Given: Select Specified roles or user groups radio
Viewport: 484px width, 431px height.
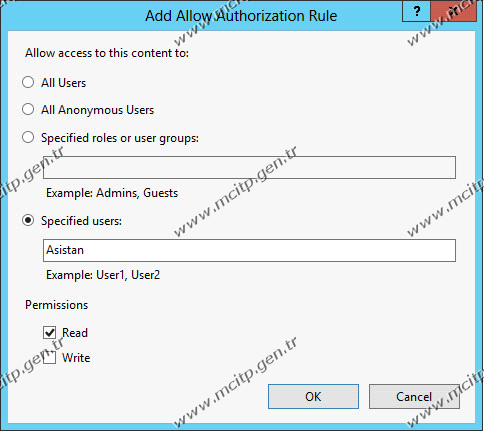Looking at the screenshot, I should coord(28,137).
